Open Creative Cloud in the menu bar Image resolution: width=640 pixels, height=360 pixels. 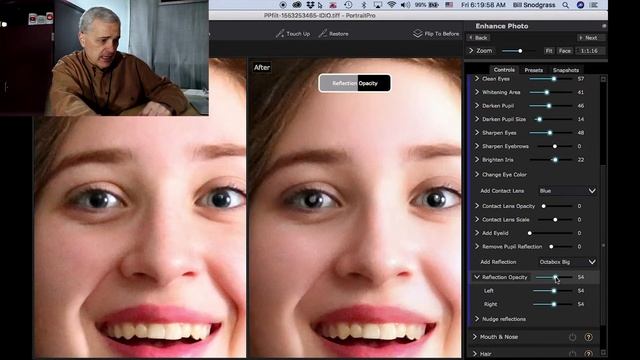pyautogui.click(x=297, y=5)
